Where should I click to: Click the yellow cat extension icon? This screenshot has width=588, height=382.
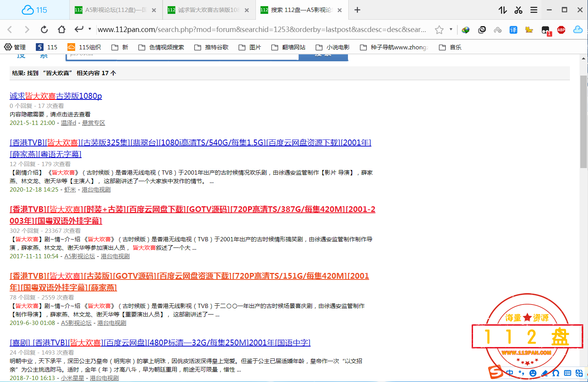pyautogui.click(x=529, y=30)
